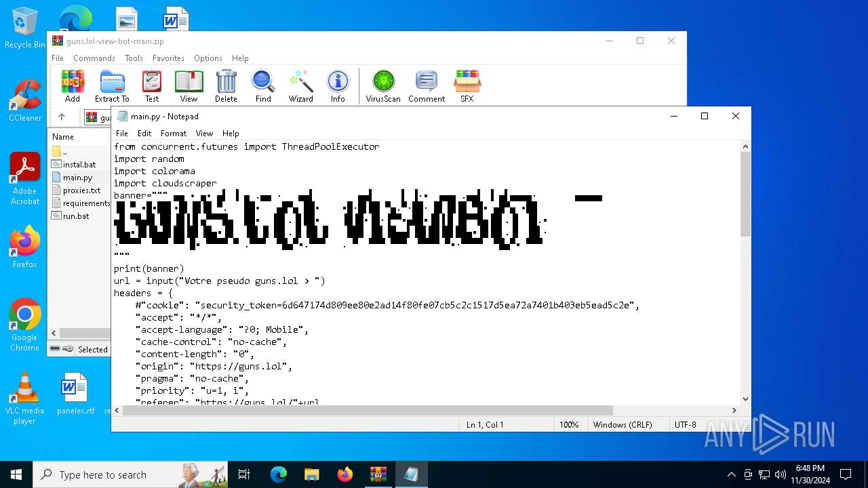Image resolution: width=868 pixels, height=488 pixels.
Task: Open Notepad Format menu
Action: pyautogui.click(x=174, y=134)
